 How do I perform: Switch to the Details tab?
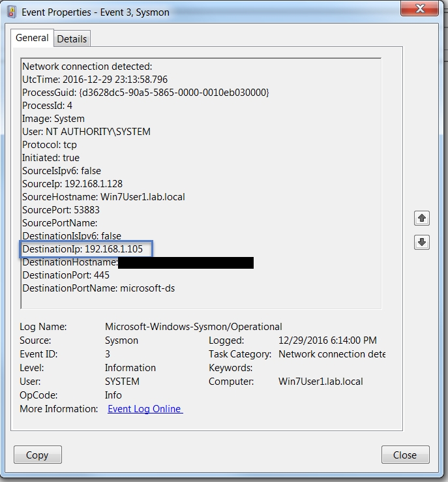(x=72, y=39)
